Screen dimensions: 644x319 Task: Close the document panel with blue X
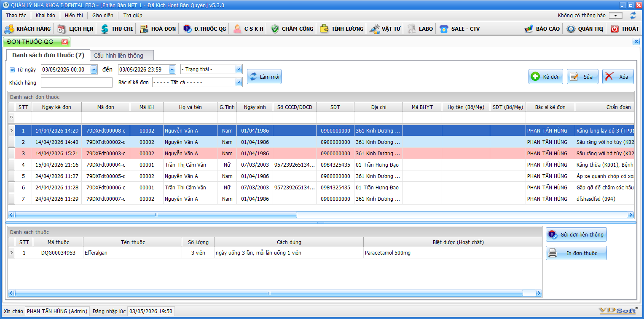[636, 42]
